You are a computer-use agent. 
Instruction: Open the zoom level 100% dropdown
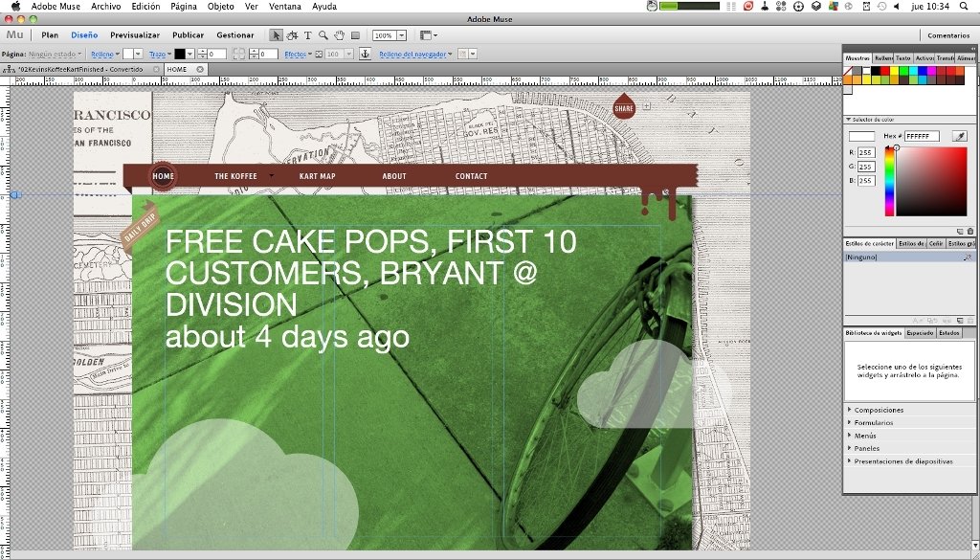pyautogui.click(x=402, y=35)
